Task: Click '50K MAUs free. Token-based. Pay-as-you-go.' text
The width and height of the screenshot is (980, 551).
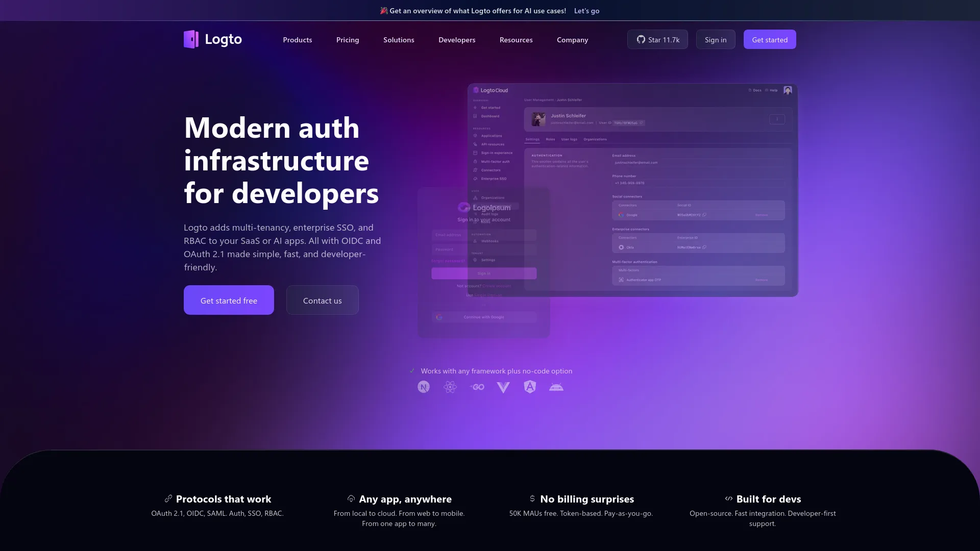Action: pos(581,513)
